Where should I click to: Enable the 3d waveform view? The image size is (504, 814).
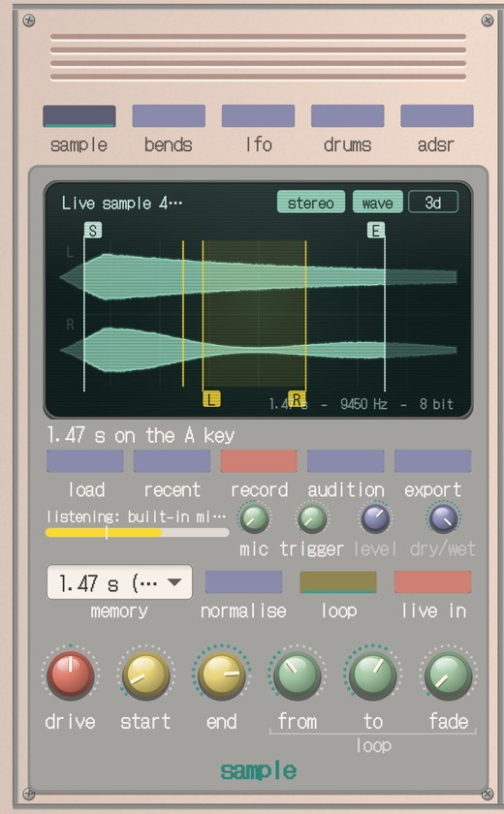coord(433,202)
